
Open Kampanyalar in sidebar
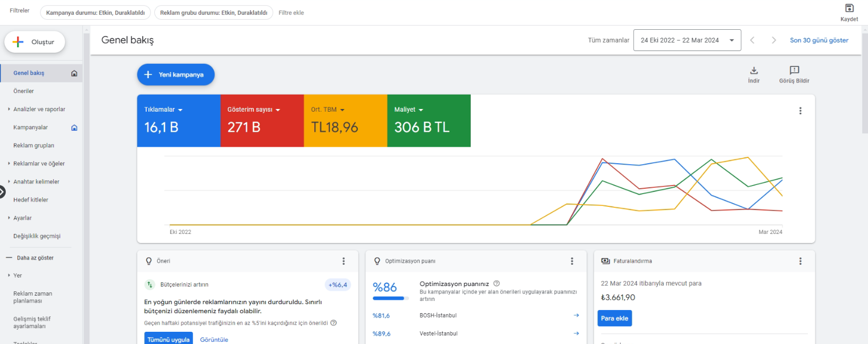click(30, 128)
